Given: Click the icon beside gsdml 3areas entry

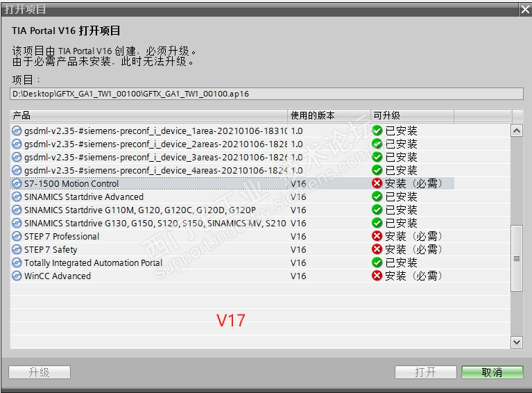Looking at the screenshot, I should [16, 157].
